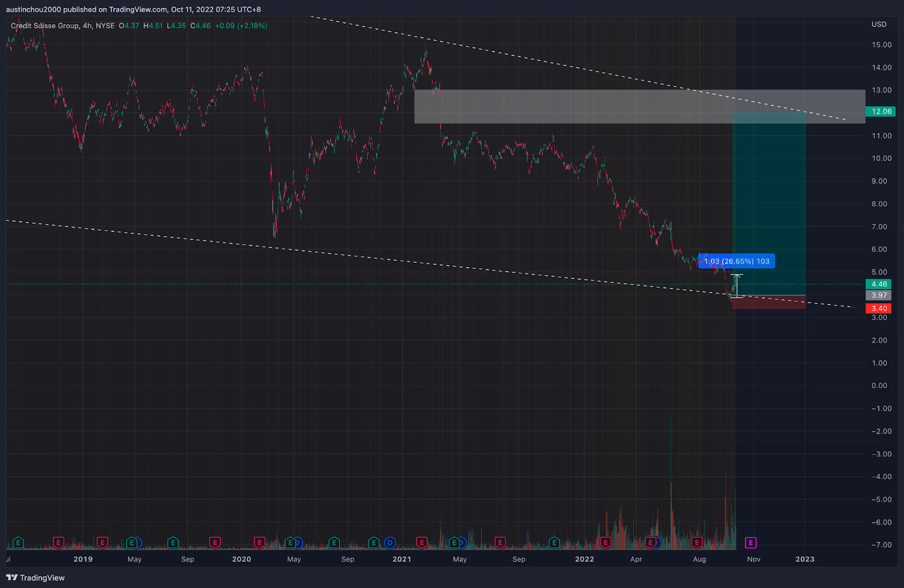Click the green earnings marker beside May 2021
Screen dimensions: 904x588
pyautogui.click(x=454, y=543)
